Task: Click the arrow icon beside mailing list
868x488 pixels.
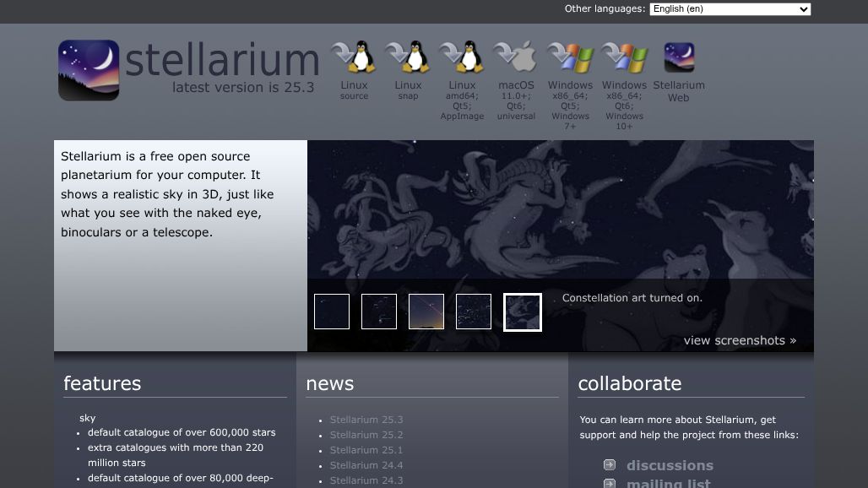Action: click(x=609, y=482)
